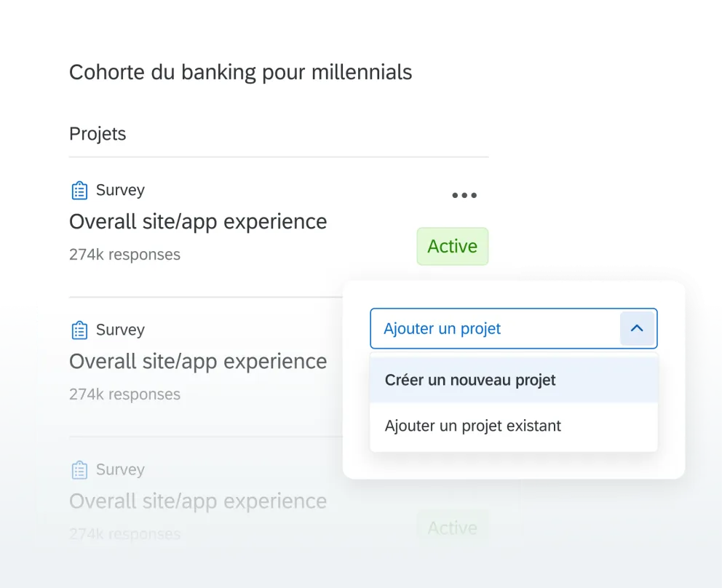
Task: Click the highlighted Créer un nouveau projet entry
Action: point(469,379)
